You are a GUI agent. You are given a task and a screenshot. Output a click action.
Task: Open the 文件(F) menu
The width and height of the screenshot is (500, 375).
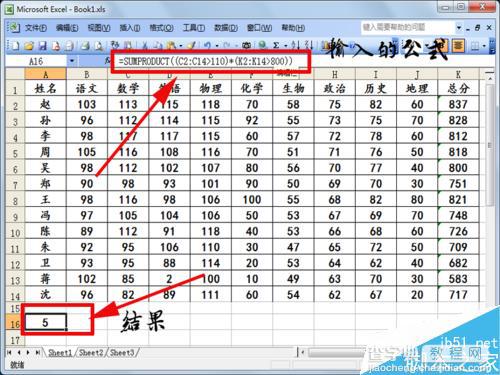tap(36, 28)
